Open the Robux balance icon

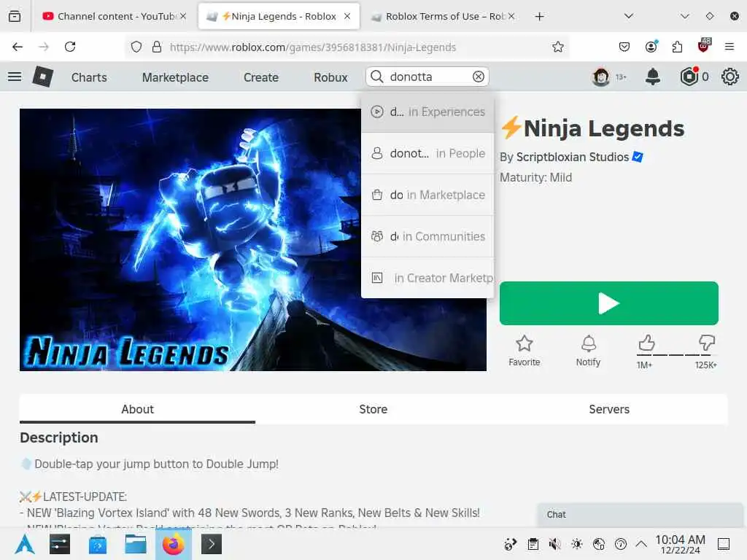(689, 77)
